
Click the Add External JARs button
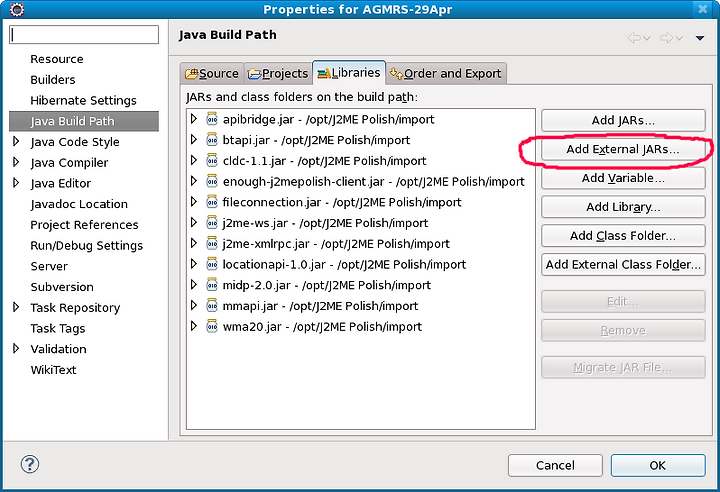coord(623,149)
